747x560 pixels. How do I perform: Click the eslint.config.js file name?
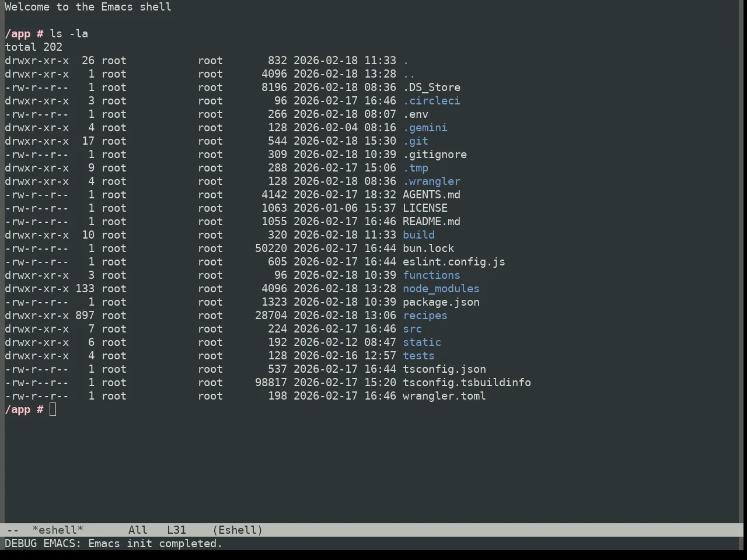coord(454,262)
